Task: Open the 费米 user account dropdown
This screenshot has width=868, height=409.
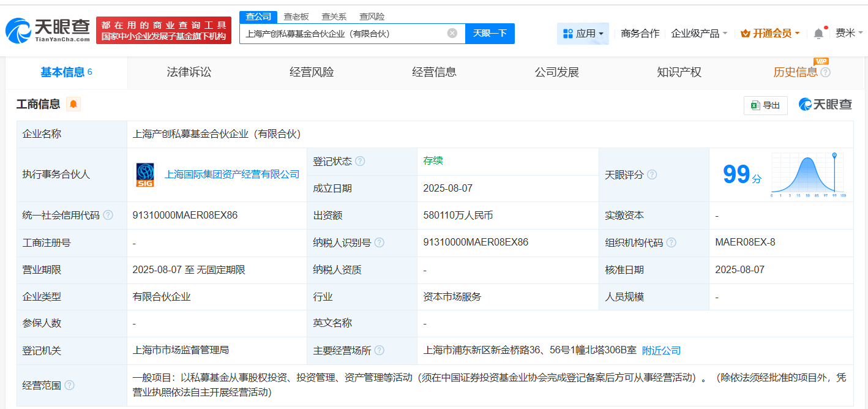Action: pos(848,33)
